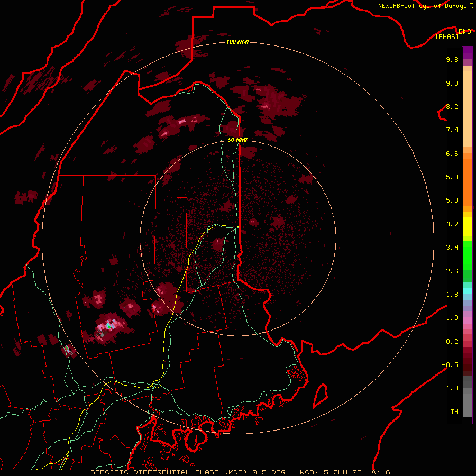Screen dimensions: 476x476
Task: Click the [PHAS] unit label
Action: [447, 36]
